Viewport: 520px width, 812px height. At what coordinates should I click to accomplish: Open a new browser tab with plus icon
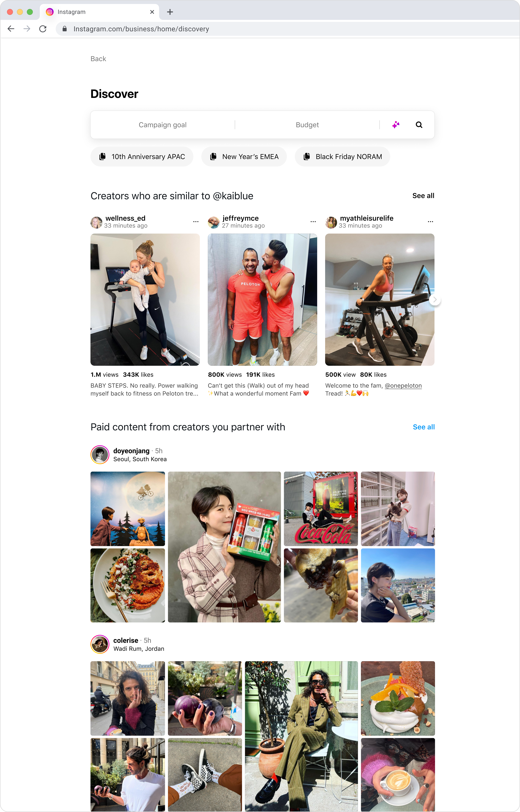[x=170, y=12]
